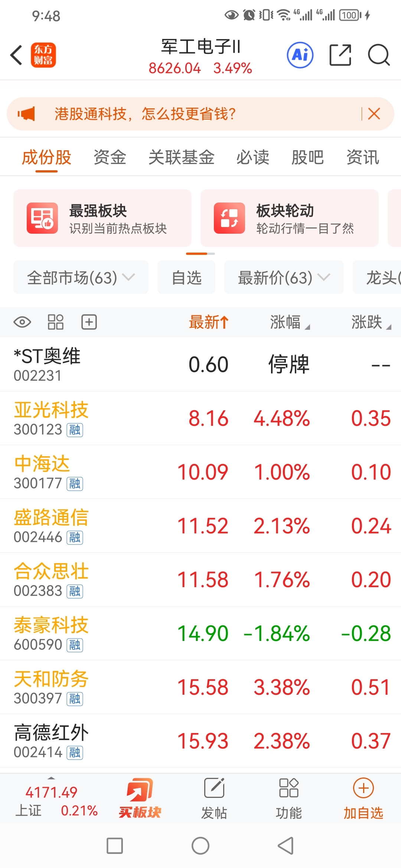Tap the Android back triangle button
Screen dimensions: 401x868
tap(286, 846)
